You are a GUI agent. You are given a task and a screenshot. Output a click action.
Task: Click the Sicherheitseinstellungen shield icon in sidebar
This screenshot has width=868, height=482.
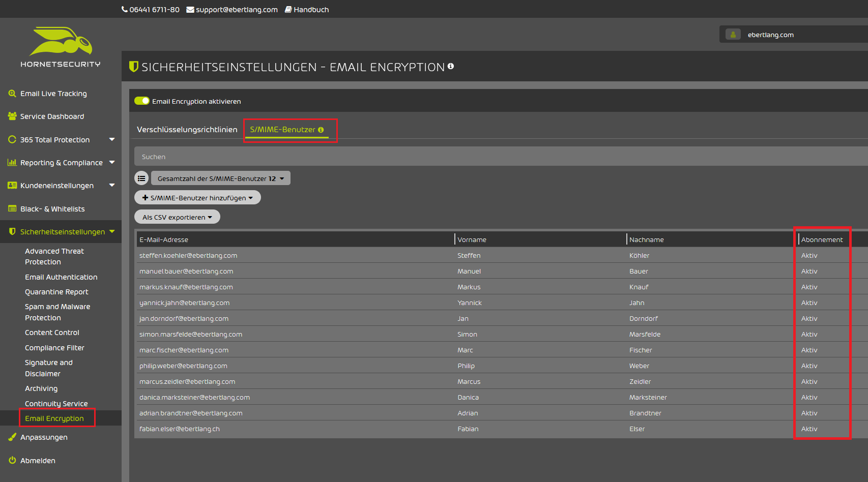point(12,231)
